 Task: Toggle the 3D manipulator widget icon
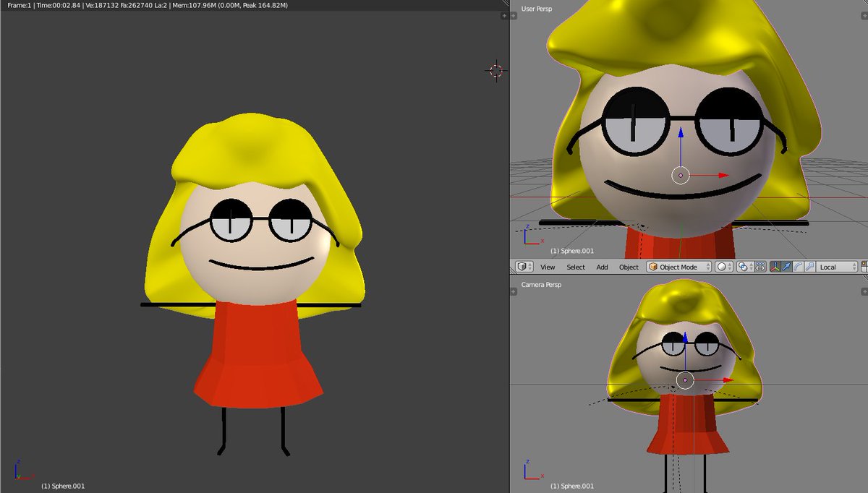pos(775,267)
